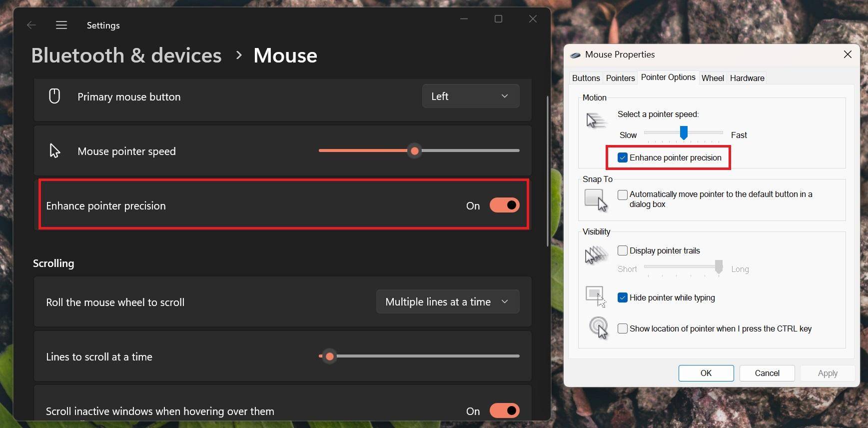
Task: Enable Display pointer trails checkbox
Action: (x=623, y=250)
